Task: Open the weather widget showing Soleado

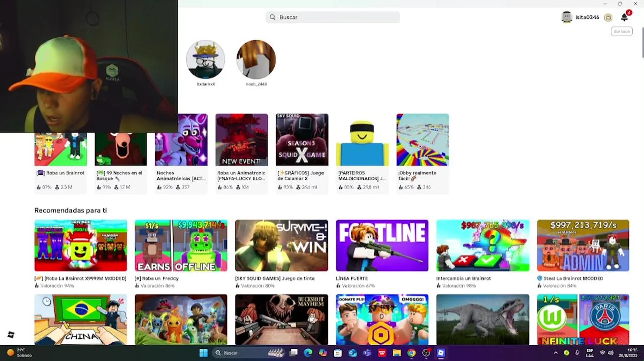Action: pyautogui.click(x=19, y=353)
